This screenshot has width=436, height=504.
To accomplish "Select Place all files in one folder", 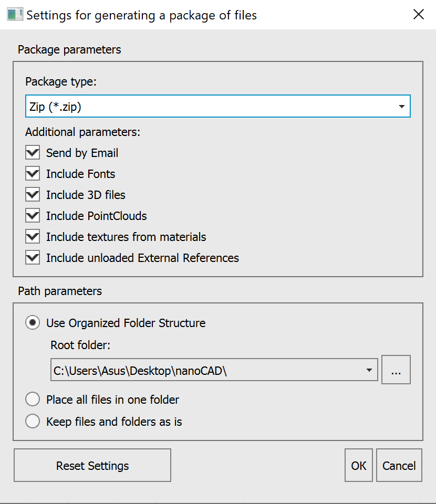I will click(33, 400).
